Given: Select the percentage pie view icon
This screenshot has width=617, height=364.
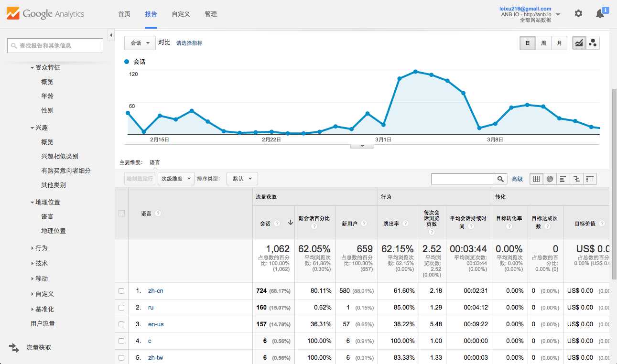Looking at the screenshot, I should click(x=550, y=179).
